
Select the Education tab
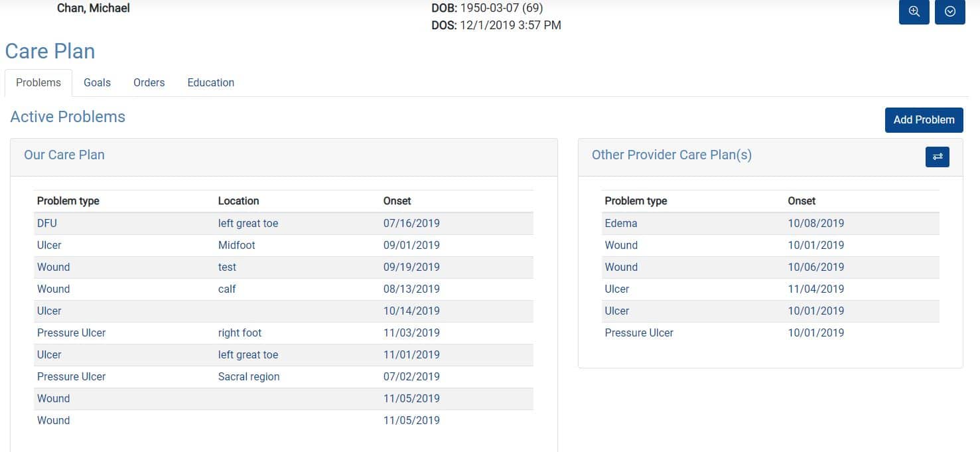click(x=211, y=82)
